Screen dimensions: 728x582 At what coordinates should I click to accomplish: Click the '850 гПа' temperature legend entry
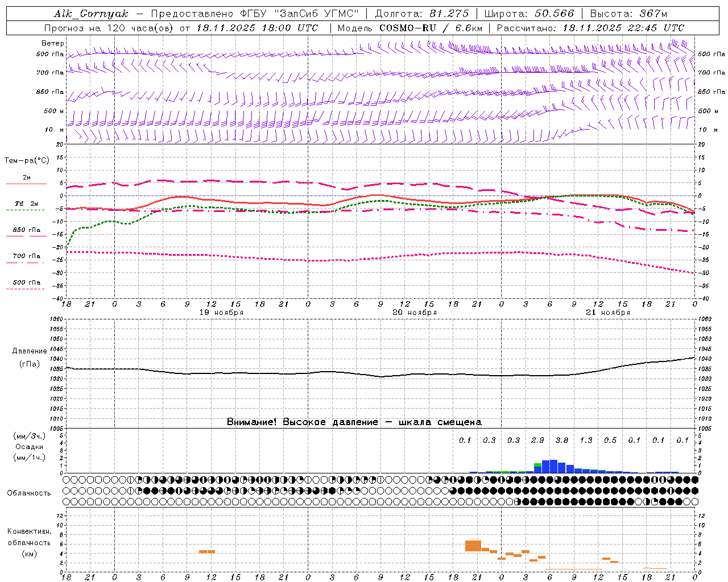pos(27,230)
